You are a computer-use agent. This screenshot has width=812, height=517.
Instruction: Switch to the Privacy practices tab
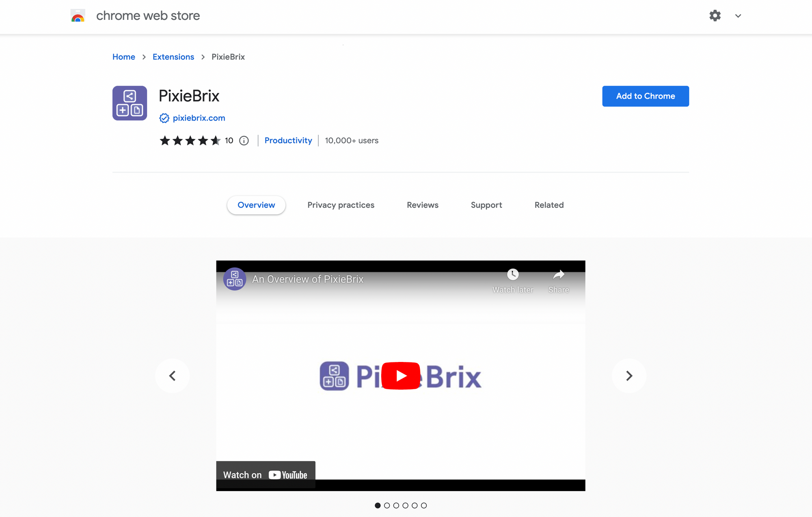click(x=341, y=205)
